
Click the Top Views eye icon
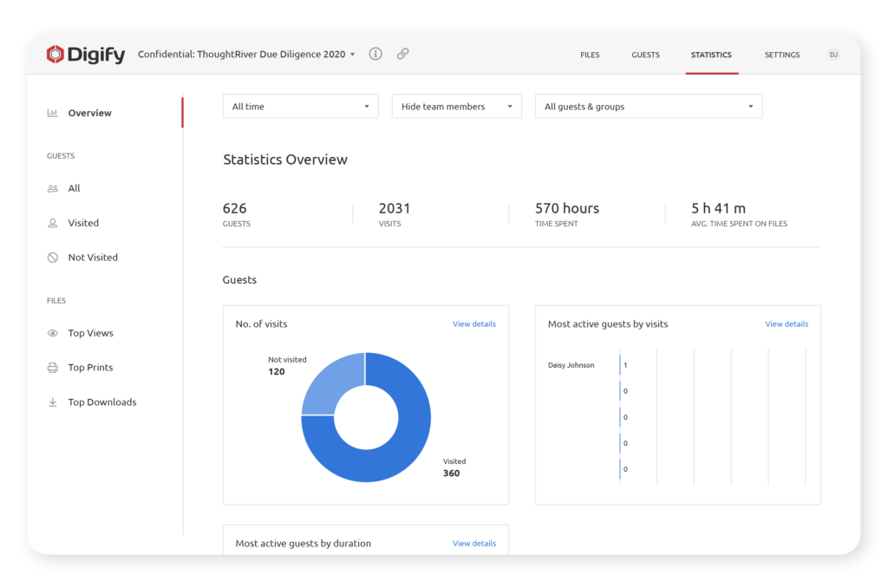point(53,333)
